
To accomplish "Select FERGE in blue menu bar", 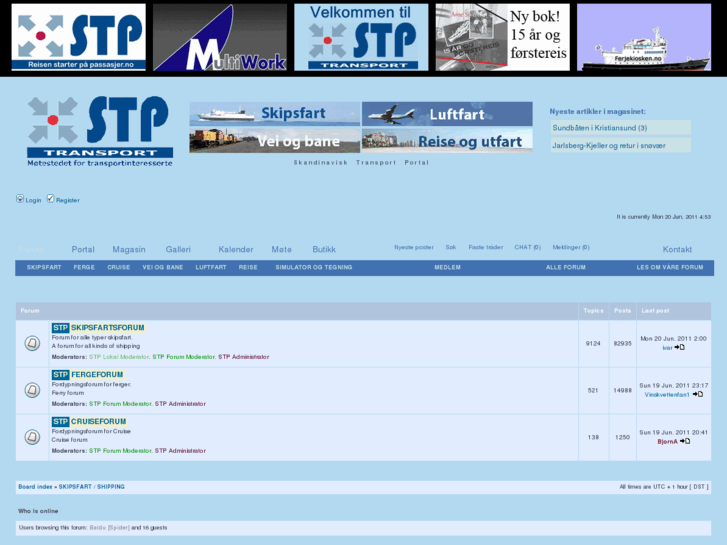I will [x=84, y=267].
